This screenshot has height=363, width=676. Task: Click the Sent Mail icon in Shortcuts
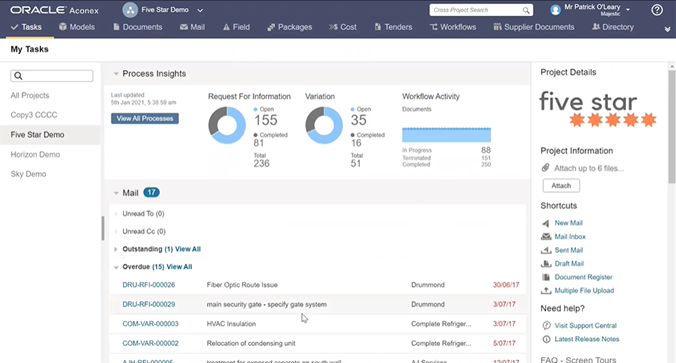[546, 250]
